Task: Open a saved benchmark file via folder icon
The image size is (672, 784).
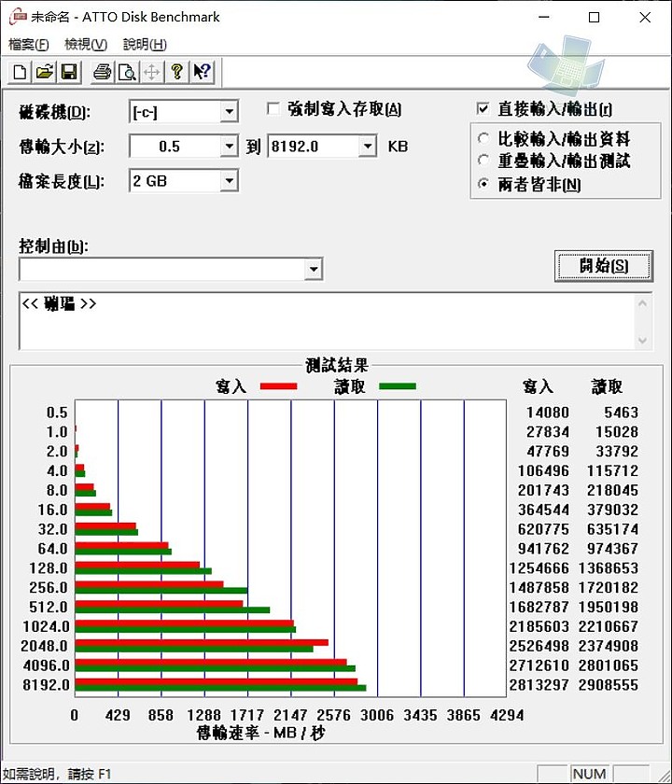Action: click(x=45, y=72)
